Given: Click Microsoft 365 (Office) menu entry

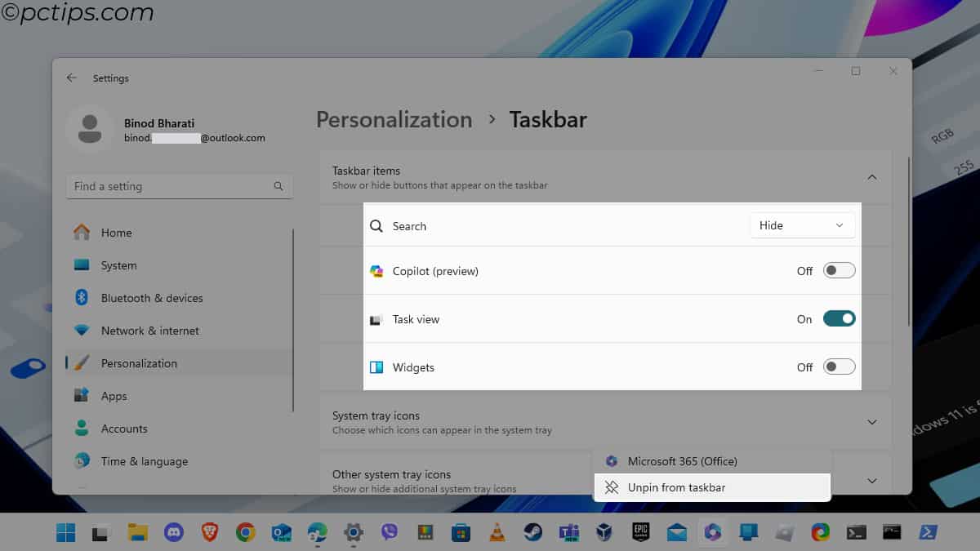Looking at the screenshot, I should [682, 461].
